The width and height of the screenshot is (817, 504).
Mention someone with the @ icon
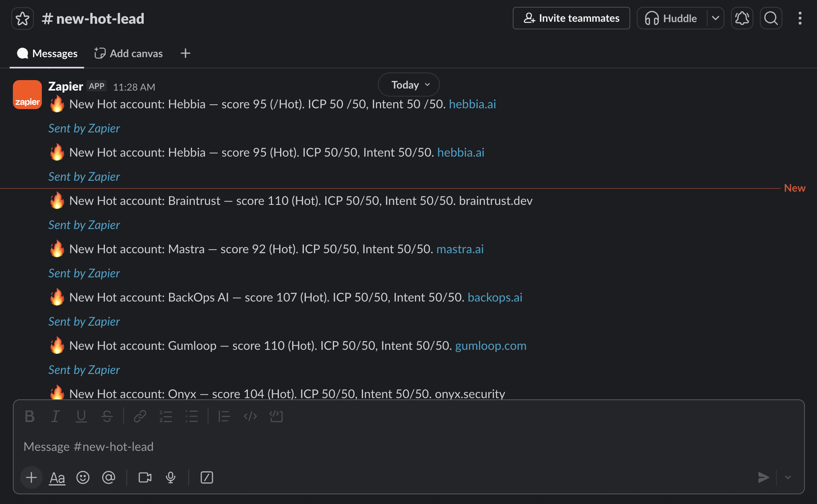[109, 477]
